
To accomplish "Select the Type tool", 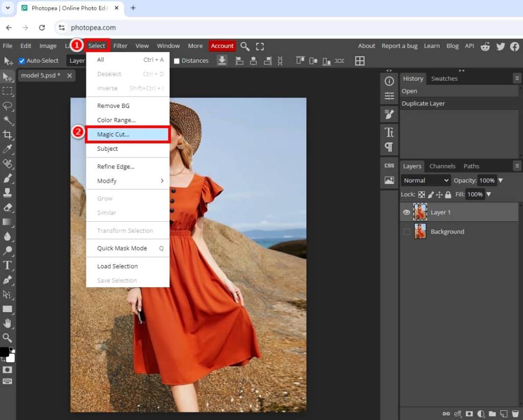I will [8, 265].
